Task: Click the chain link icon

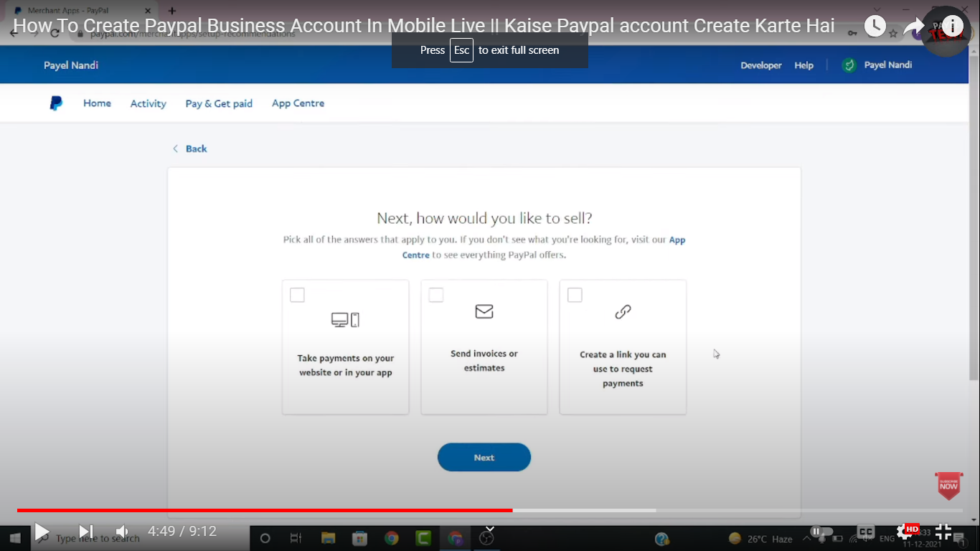Action: (623, 311)
